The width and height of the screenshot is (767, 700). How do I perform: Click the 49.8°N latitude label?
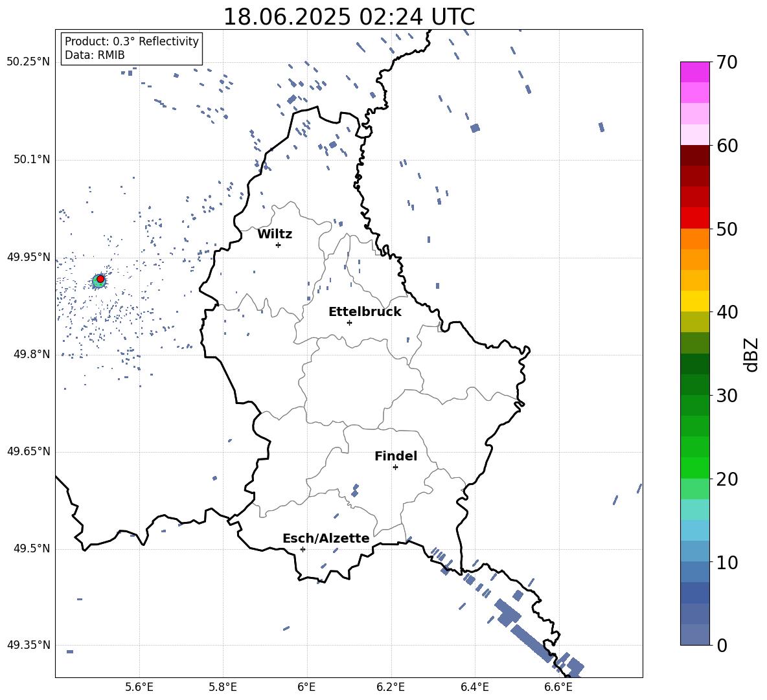(x=32, y=354)
